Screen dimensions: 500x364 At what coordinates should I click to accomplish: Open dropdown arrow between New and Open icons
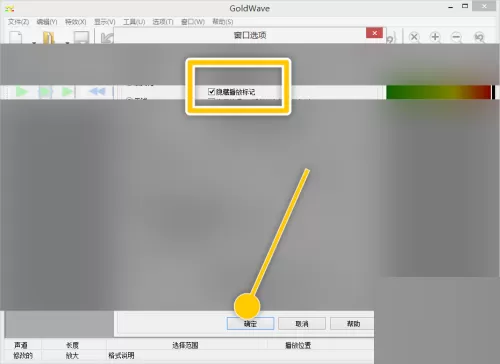[34, 42]
